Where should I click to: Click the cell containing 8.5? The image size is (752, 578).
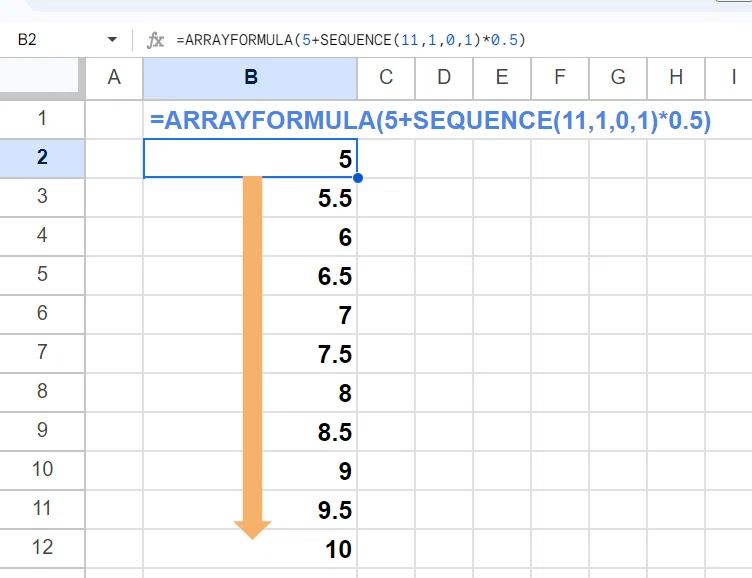pyautogui.click(x=250, y=431)
